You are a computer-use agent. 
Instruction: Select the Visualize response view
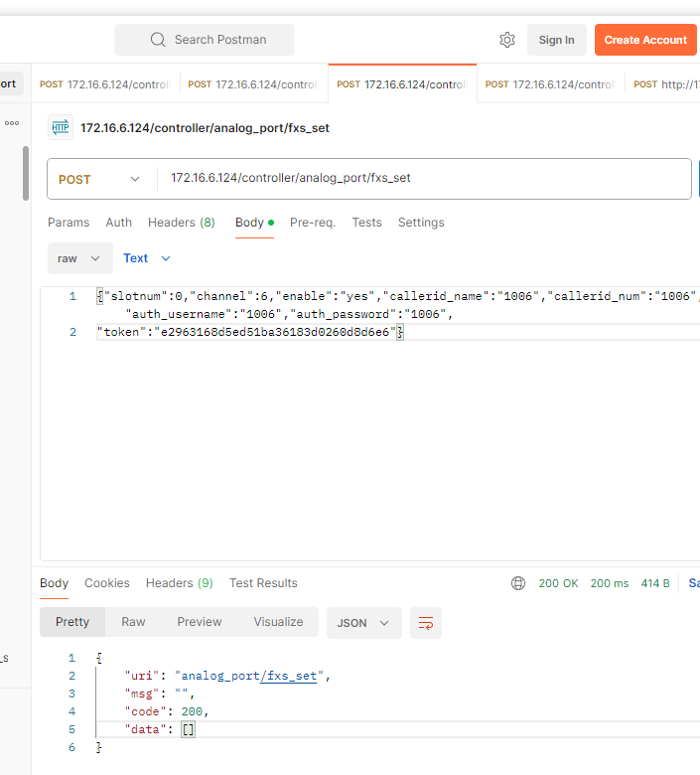coord(279,622)
